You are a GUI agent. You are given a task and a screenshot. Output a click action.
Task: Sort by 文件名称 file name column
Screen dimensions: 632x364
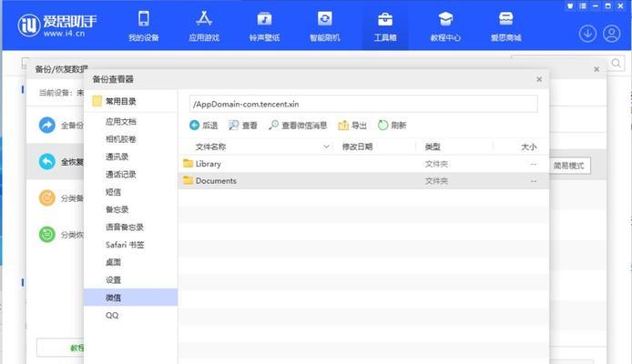(210, 147)
